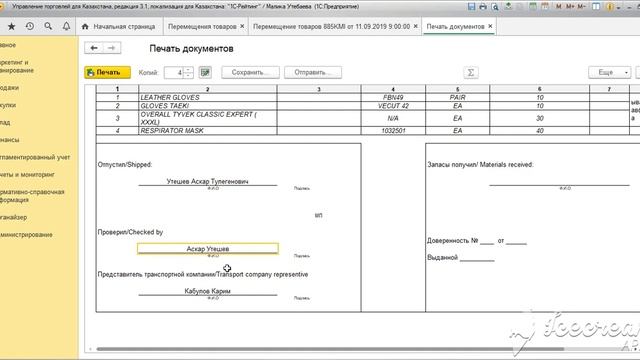Click the PAIR unit cell
This screenshot has width=640, height=360.
click(458, 98)
